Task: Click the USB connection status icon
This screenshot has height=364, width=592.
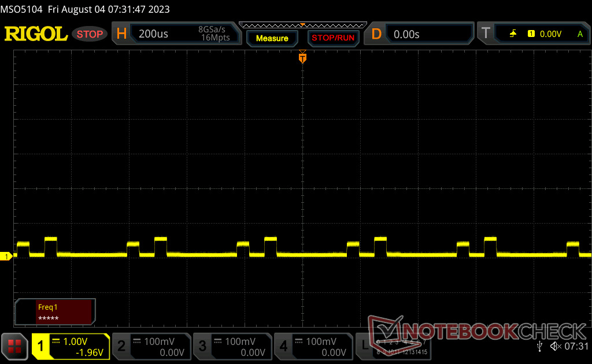Action: point(539,346)
